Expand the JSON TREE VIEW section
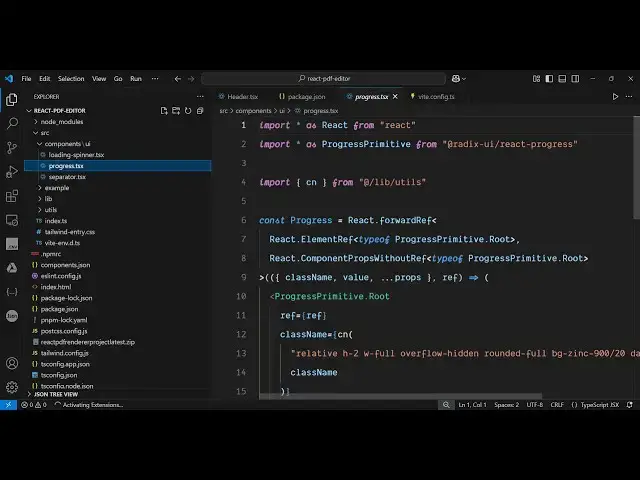The width and height of the screenshot is (640, 480). [x=29, y=394]
